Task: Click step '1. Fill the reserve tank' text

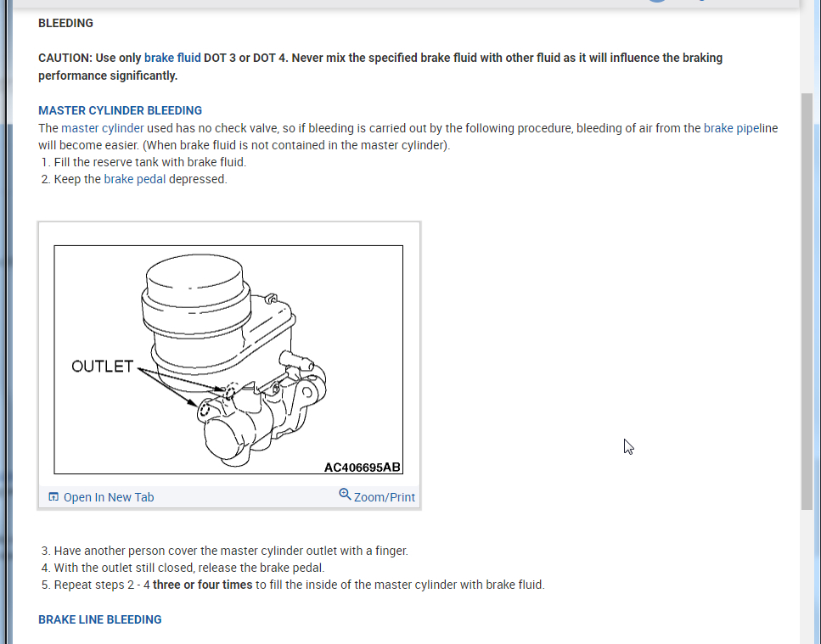Action: click(x=143, y=162)
